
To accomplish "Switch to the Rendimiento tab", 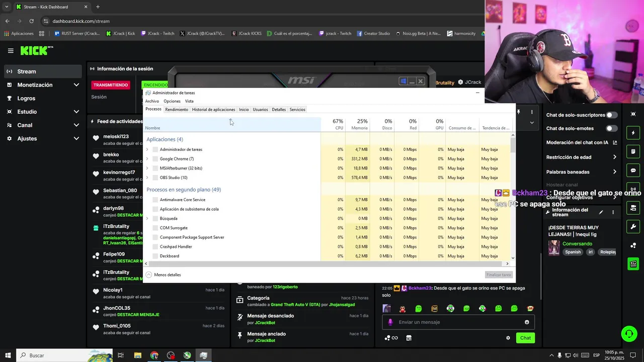I will pos(177,110).
